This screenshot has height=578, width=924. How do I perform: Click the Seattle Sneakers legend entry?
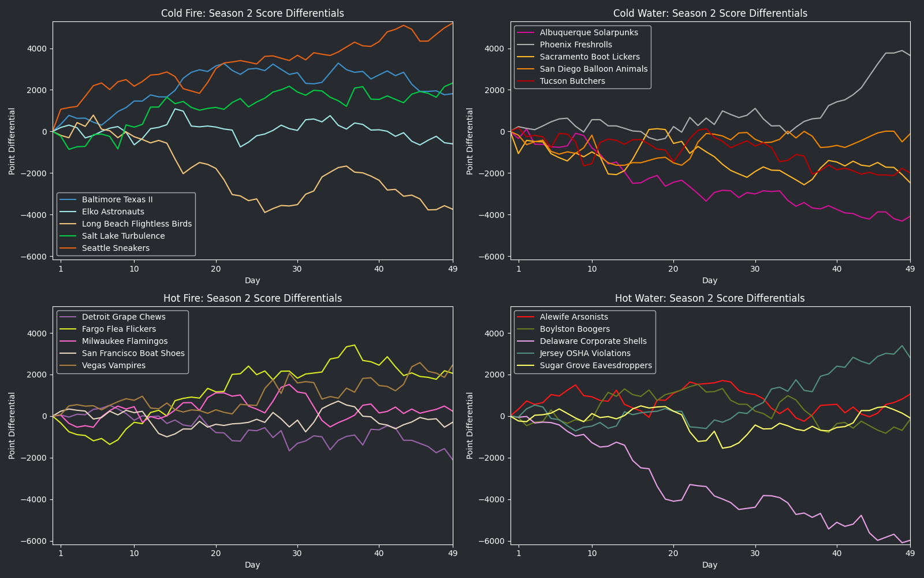point(115,248)
